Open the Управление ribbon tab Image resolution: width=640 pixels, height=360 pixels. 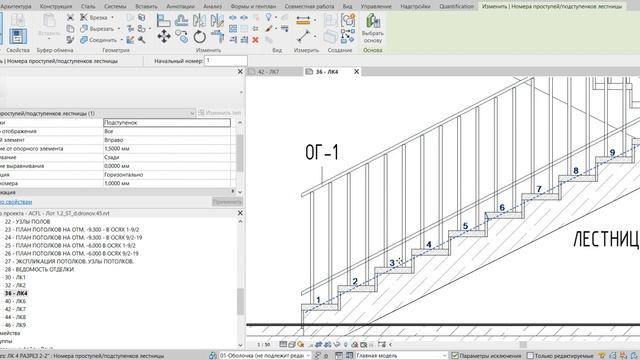pos(376,6)
